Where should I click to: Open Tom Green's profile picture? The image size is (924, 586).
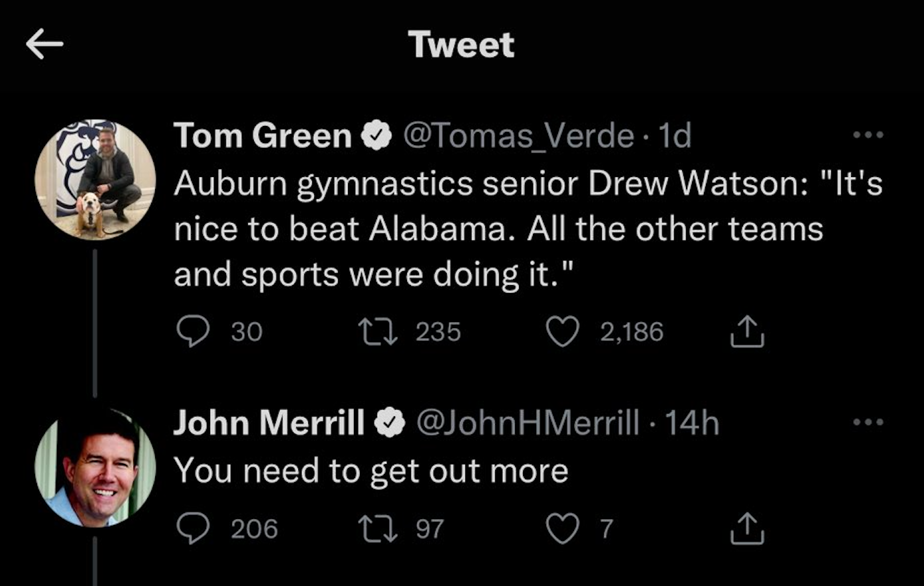(x=95, y=180)
